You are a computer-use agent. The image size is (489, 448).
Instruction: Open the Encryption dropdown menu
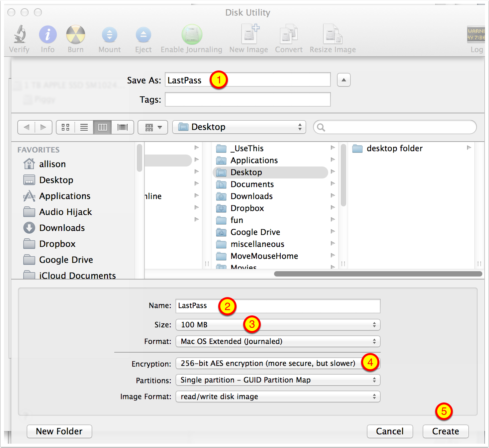tap(268, 363)
